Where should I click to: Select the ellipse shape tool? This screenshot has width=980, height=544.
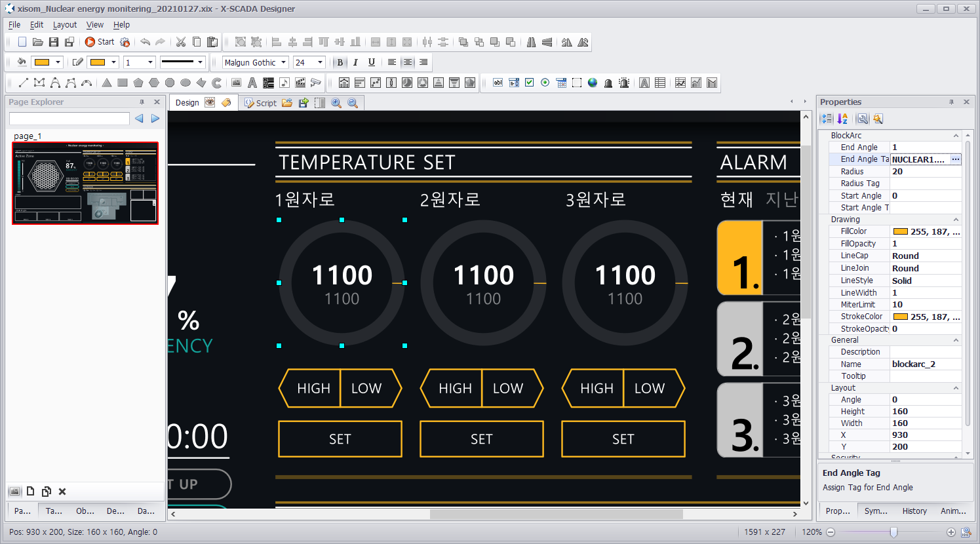(186, 83)
